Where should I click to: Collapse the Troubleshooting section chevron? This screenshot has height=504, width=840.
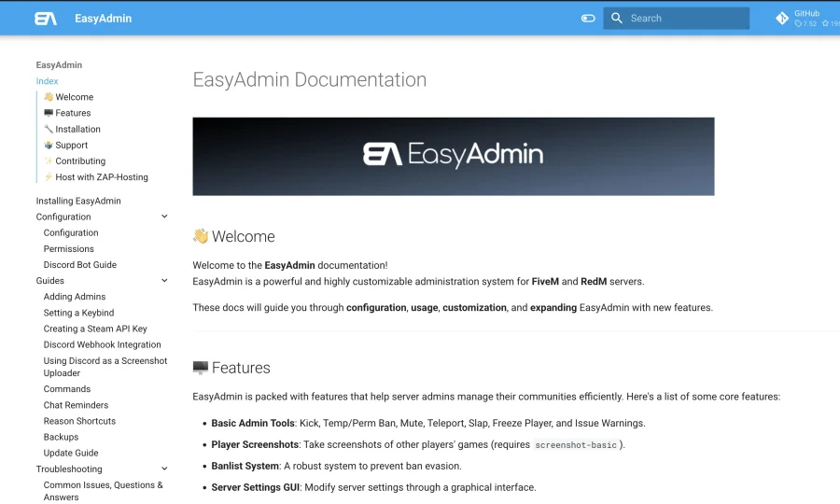[164, 469]
